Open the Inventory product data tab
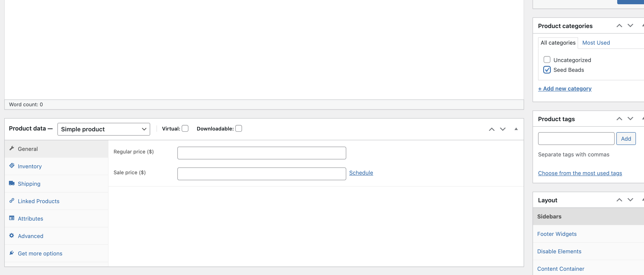Screen dimensions: 644x275 coord(56,166)
